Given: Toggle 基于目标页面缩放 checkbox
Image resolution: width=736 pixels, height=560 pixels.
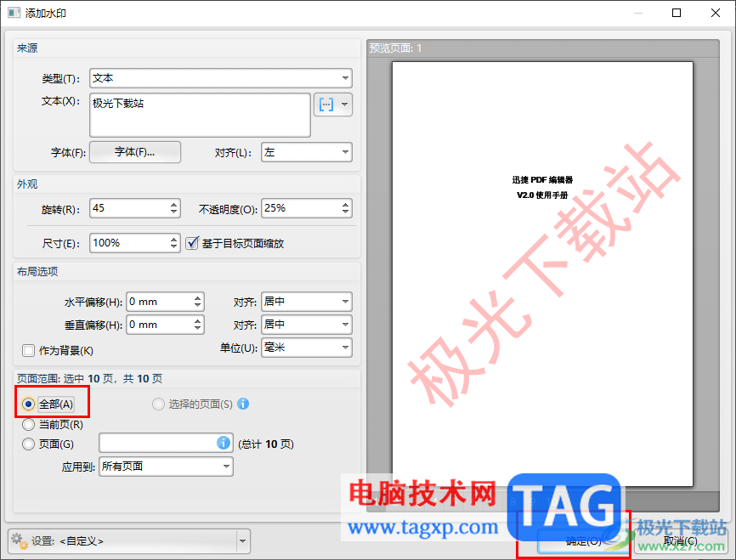Looking at the screenshot, I should click(x=192, y=243).
